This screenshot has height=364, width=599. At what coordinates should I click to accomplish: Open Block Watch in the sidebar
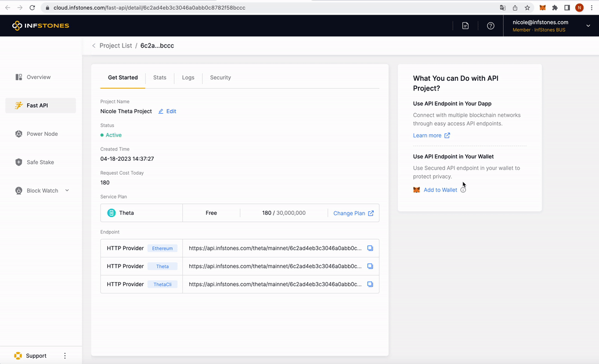coord(42,190)
